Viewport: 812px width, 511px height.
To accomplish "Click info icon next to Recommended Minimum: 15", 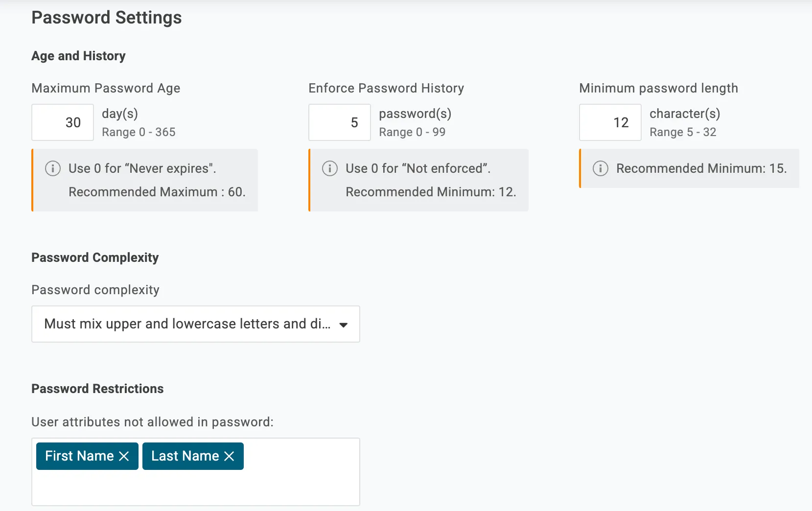I will click(601, 168).
